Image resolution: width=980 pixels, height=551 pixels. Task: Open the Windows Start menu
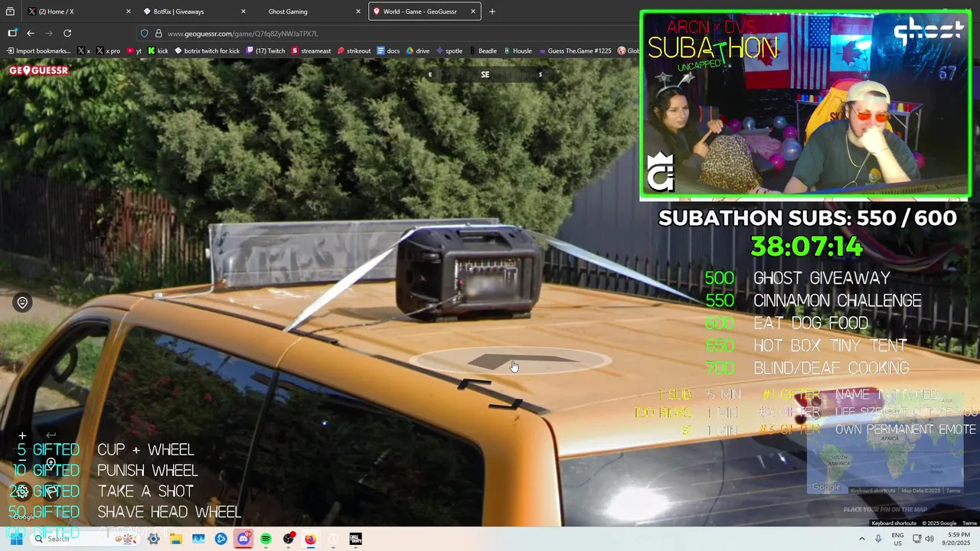[x=16, y=539]
